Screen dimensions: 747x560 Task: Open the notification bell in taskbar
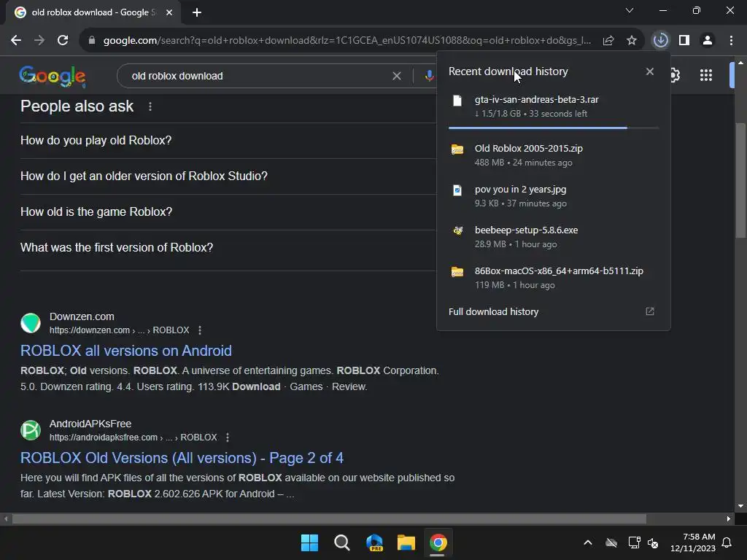coord(727,542)
